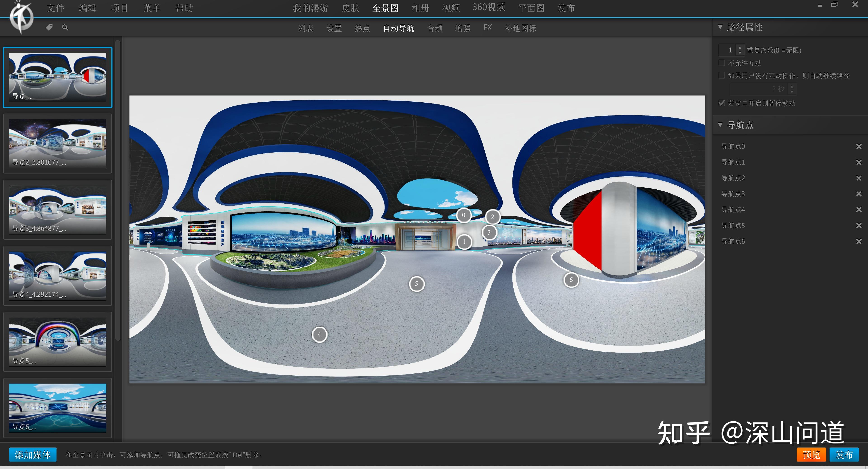868x469 pixels.
Task: Click navigation point marker 6 near the red wall
Action: (571, 280)
